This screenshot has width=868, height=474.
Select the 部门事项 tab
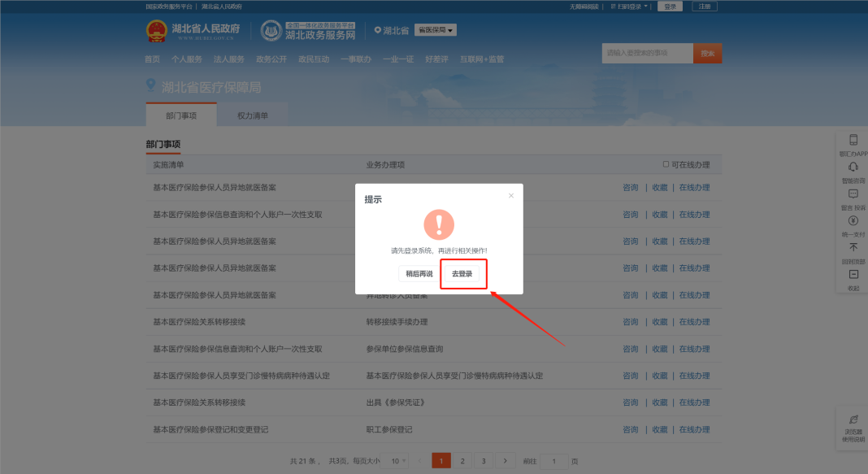click(181, 115)
